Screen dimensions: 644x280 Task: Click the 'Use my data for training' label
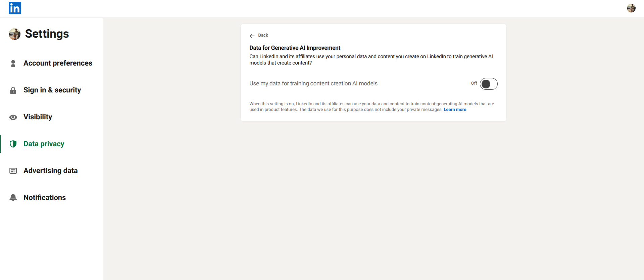coord(313,84)
